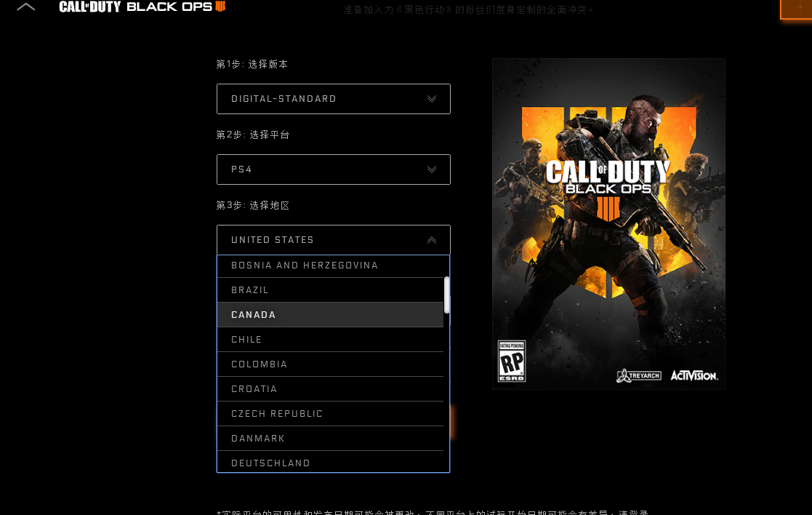Click the '第1步: 选择版本' step label
The image size is (812, 515).
[x=252, y=64]
